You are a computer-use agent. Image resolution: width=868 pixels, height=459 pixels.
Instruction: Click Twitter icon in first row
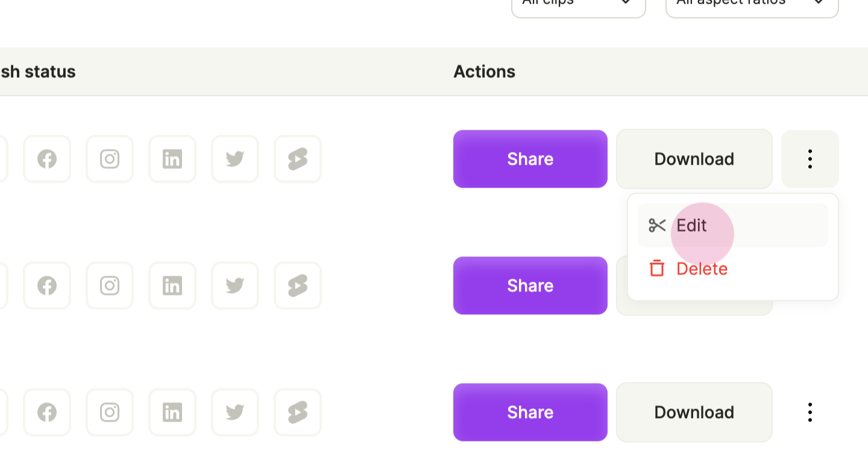(235, 159)
